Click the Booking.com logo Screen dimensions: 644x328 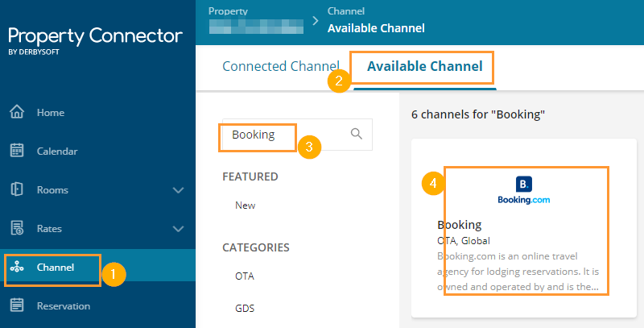click(524, 190)
